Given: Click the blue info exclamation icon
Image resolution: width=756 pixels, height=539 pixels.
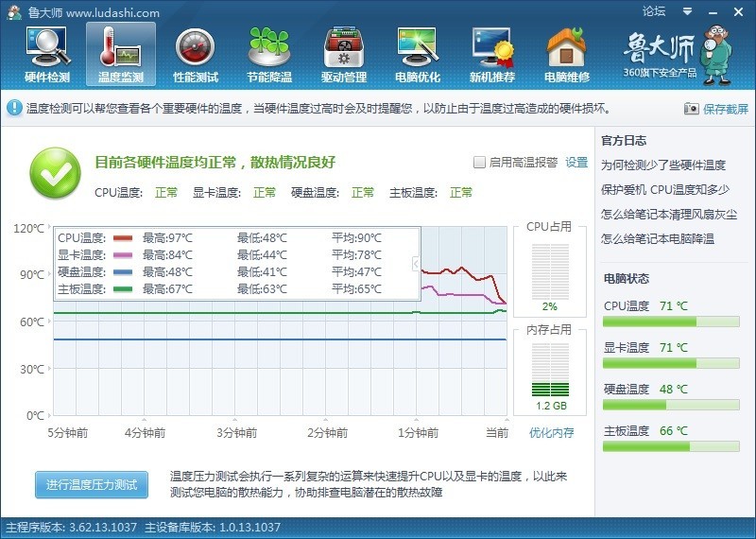Looking at the screenshot, I should (14, 108).
